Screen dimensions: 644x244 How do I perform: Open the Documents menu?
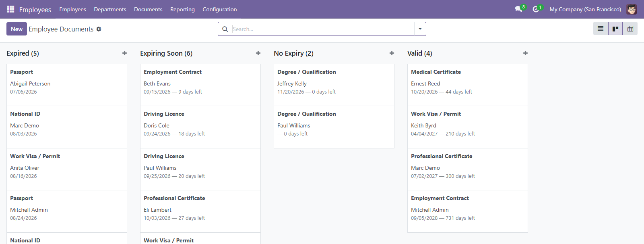pos(148,9)
